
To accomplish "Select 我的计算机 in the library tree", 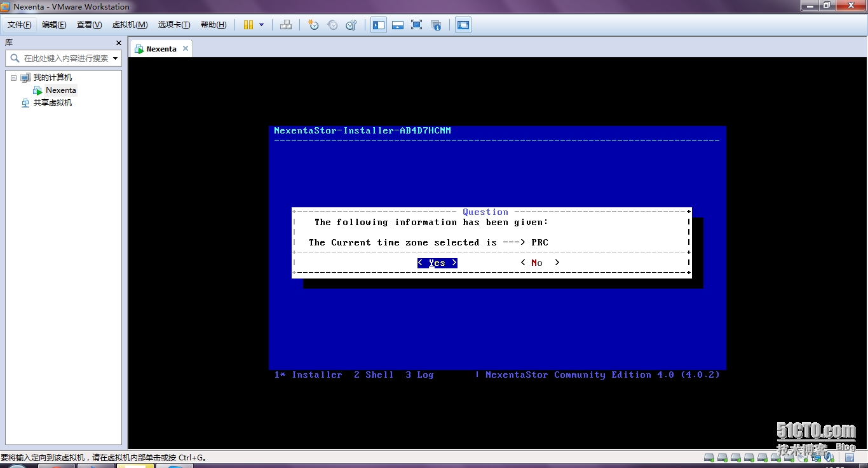I will (x=53, y=78).
